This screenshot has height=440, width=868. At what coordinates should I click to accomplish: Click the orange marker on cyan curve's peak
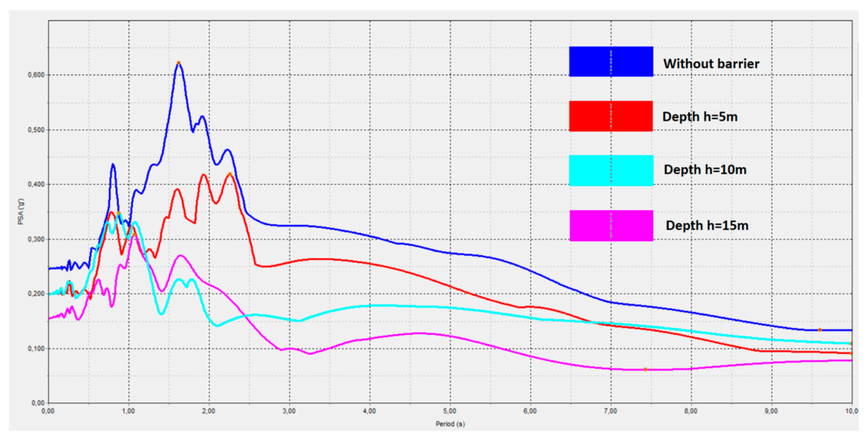click(x=119, y=214)
